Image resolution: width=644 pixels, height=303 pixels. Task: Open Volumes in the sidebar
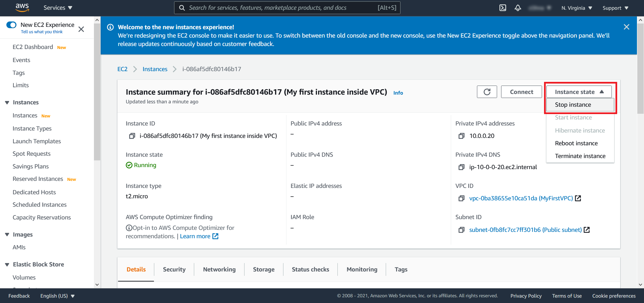point(24,277)
